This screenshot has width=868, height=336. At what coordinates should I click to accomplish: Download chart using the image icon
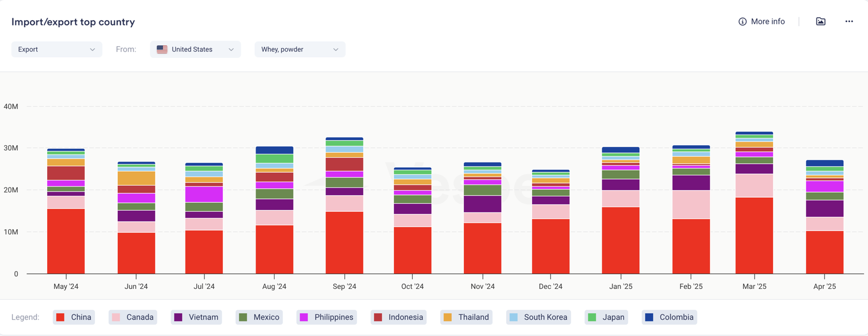[x=820, y=22]
